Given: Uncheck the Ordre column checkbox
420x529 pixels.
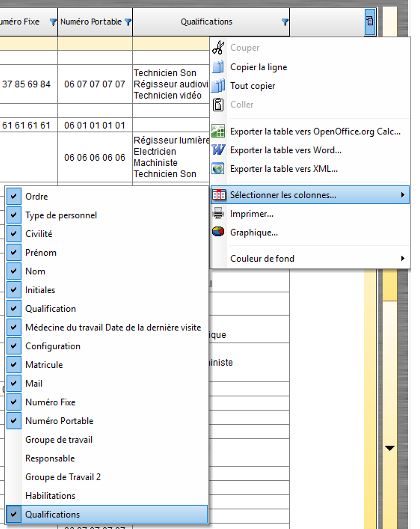Looking at the screenshot, I should pos(13,196).
